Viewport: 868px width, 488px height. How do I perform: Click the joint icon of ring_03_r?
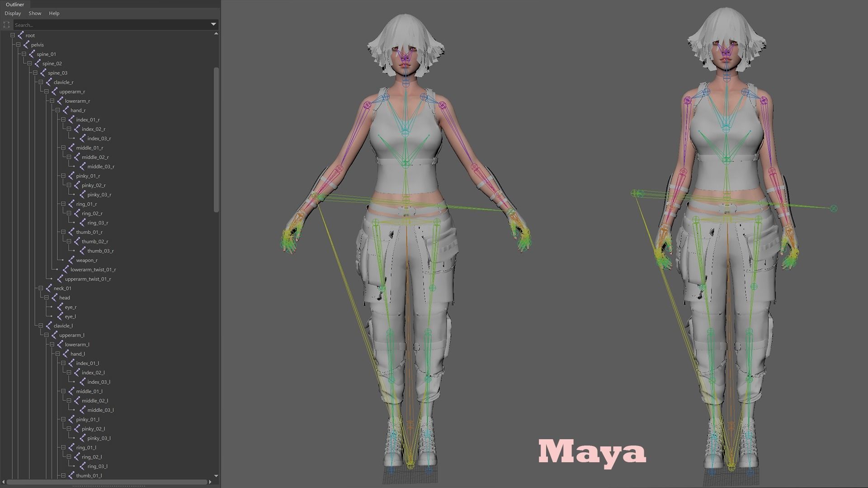coord(83,223)
